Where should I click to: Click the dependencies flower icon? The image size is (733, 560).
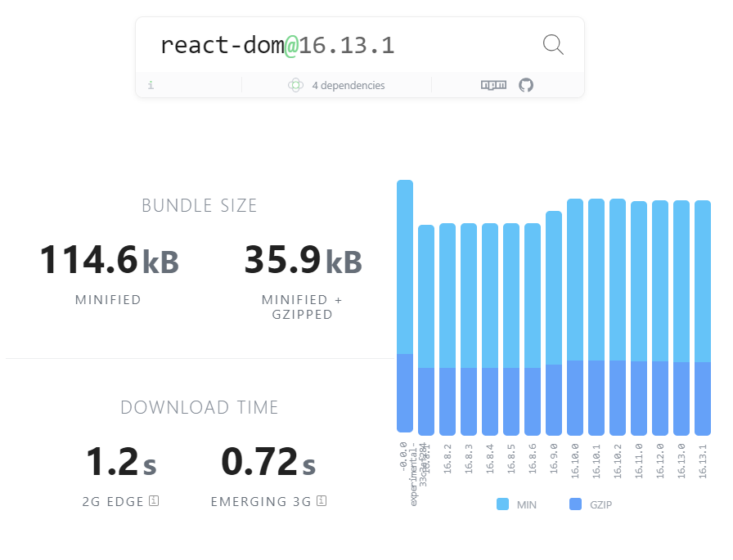click(x=295, y=85)
